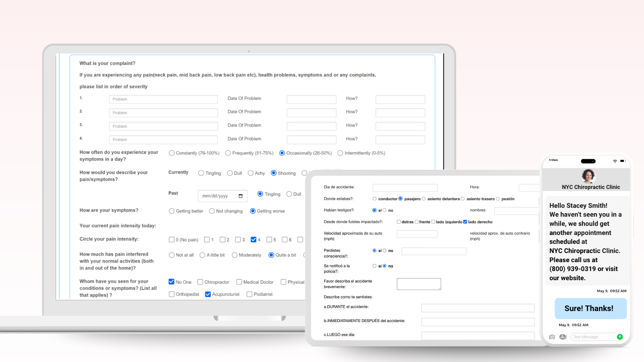The height and width of the screenshot is (362, 644).
Task: Open the App Store icon in messages
Action: click(563, 337)
